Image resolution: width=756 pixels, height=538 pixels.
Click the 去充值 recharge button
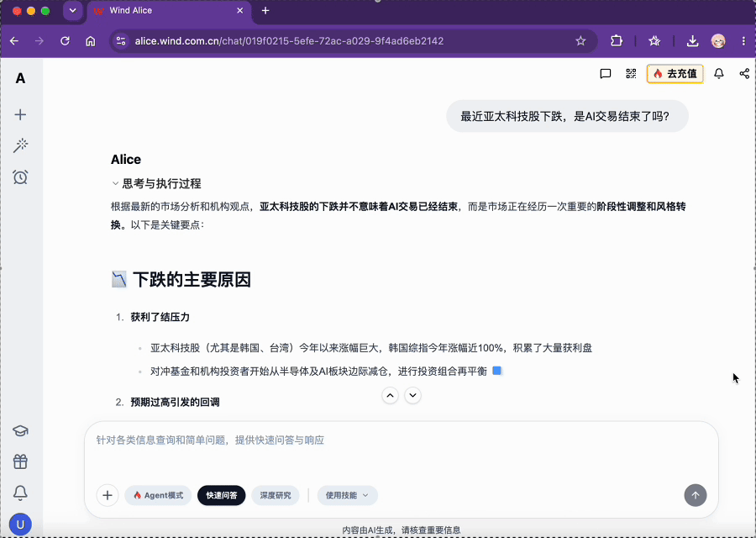pyautogui.click(x=675, y=74)
